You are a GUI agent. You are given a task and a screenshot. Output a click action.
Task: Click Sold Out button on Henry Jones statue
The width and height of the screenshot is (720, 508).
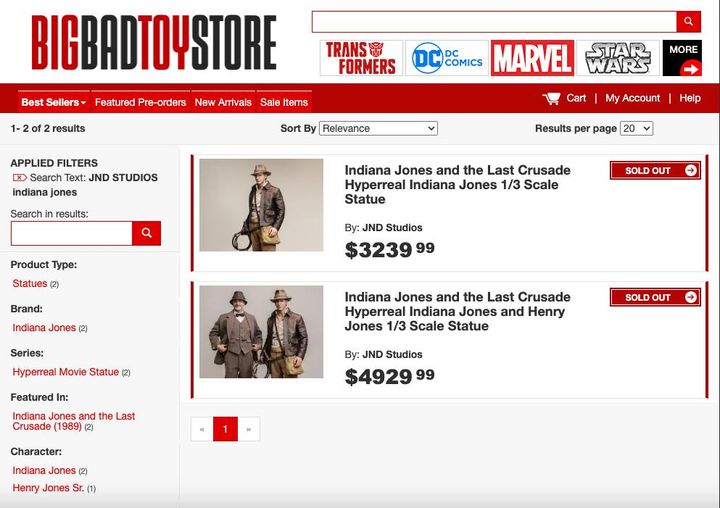[655, 297]
